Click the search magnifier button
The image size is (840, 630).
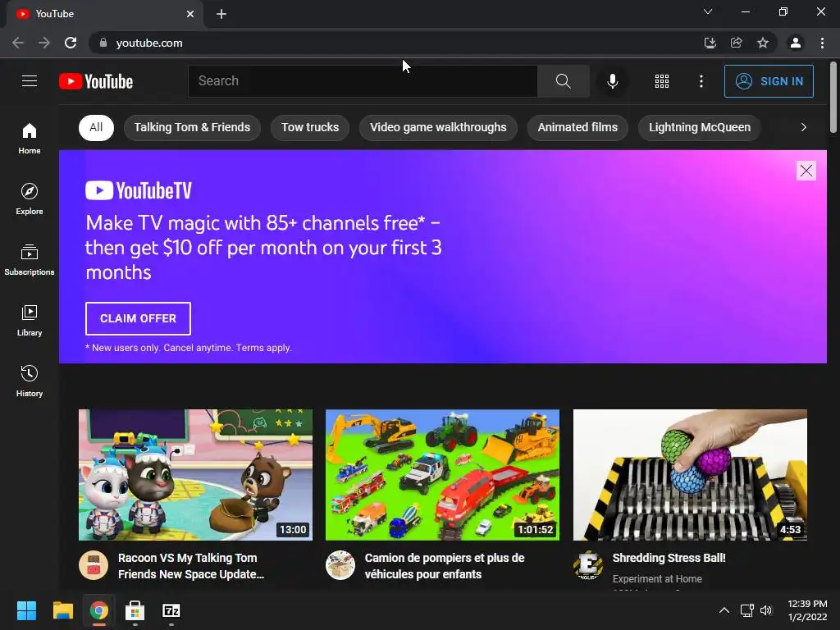tap(563, 81)
